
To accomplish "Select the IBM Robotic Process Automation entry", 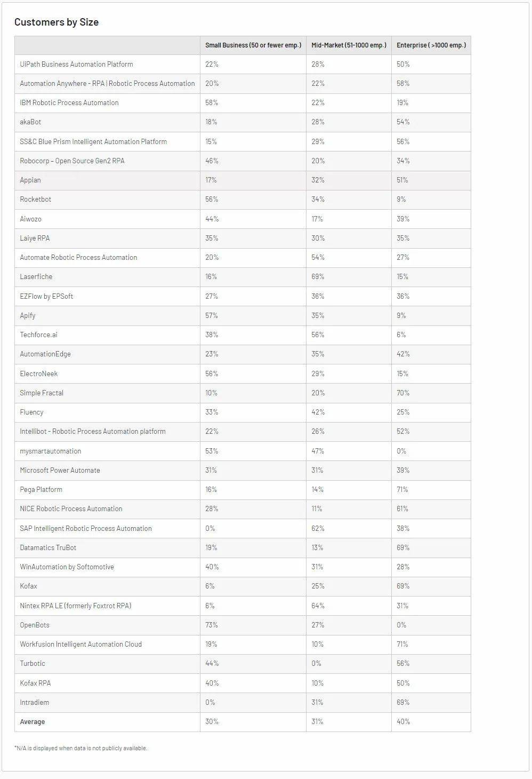I will [x=69, y=102].
